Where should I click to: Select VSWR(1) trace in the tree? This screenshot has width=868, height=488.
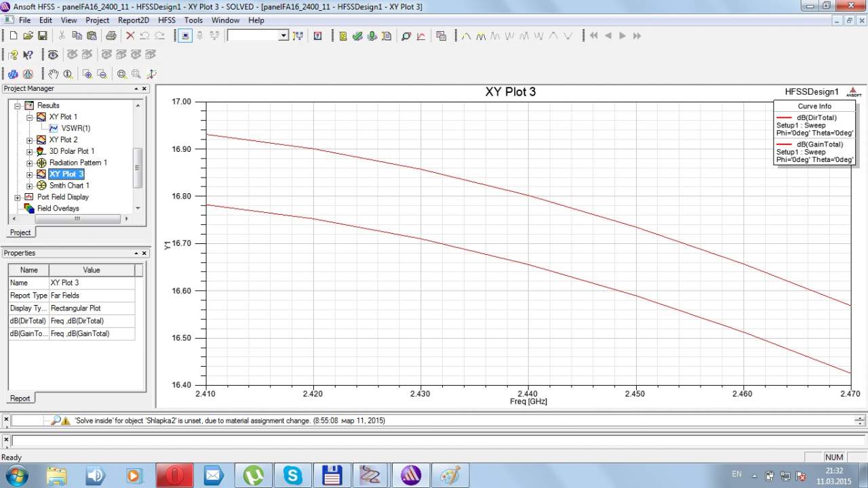75,128
